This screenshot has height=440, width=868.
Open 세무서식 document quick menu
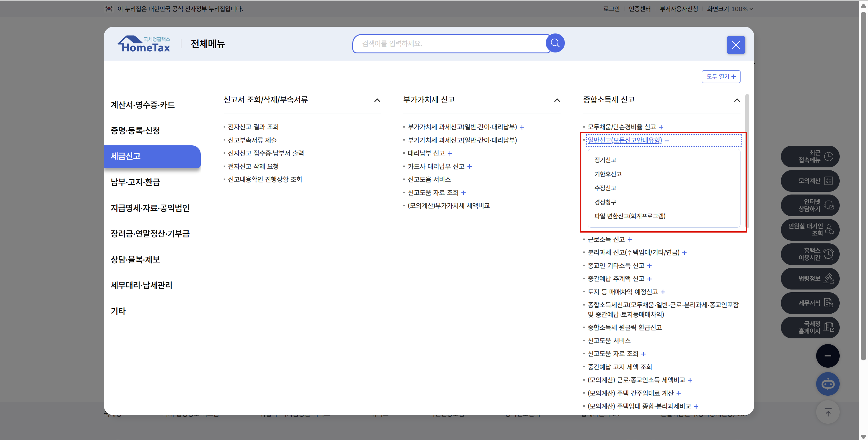click(810, 303)
